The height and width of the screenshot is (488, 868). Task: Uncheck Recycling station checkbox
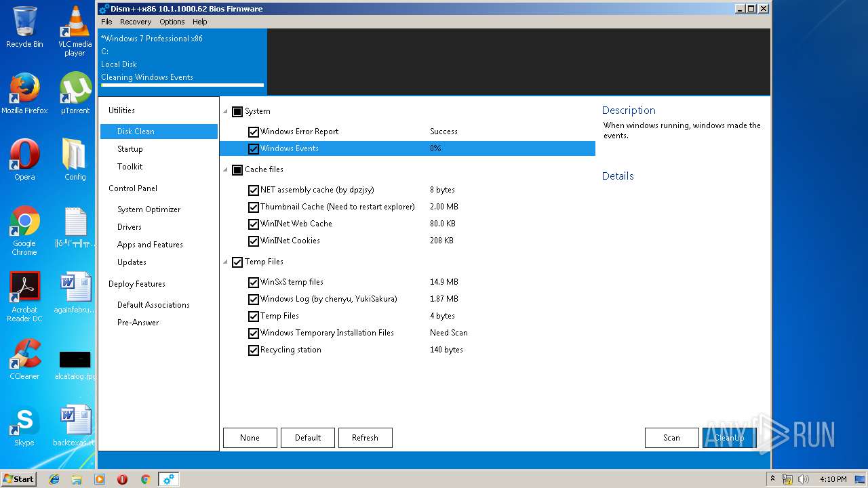coord(254,350)
